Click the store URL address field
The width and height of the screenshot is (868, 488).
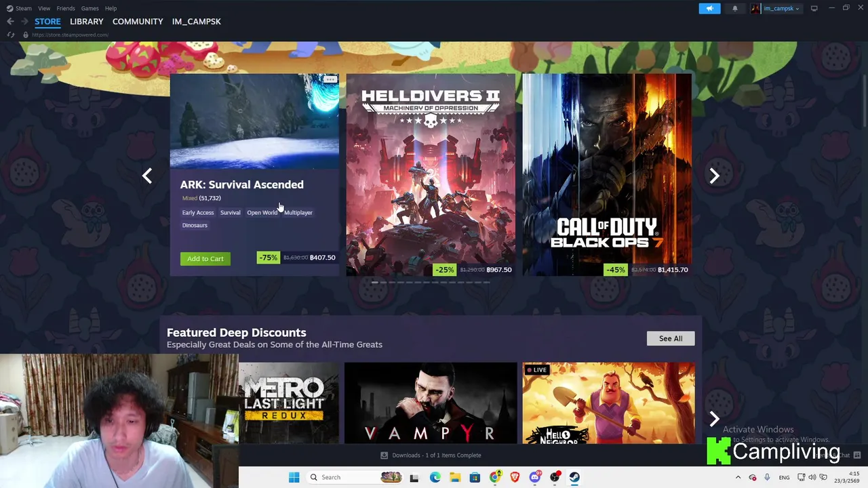click(70, 35)
